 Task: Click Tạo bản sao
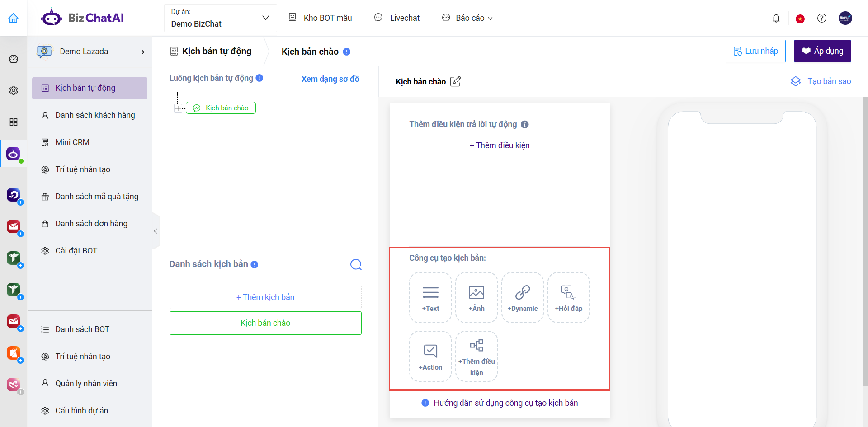click(x=821, y=81)
